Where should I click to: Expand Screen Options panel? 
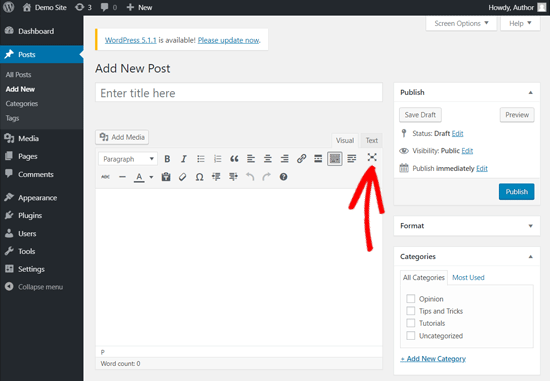click(461, 24)
